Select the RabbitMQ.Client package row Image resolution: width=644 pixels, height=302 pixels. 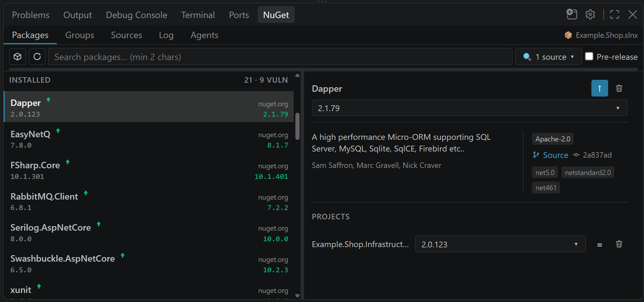149,200
